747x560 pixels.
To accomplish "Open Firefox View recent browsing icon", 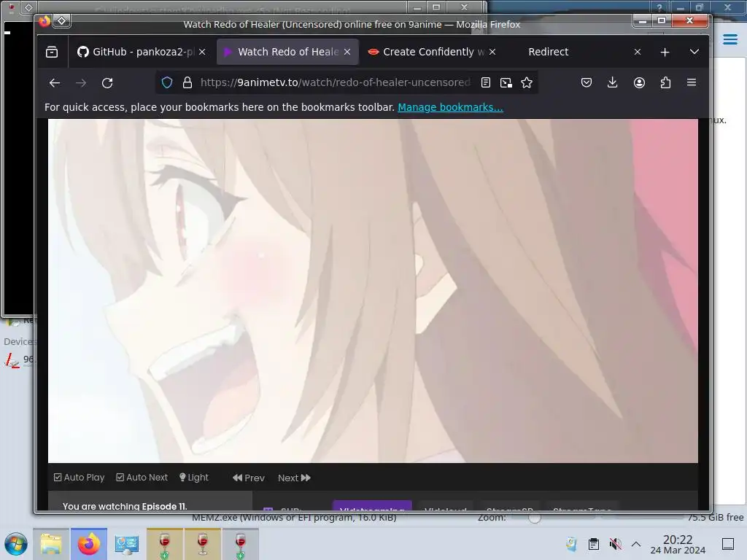I will (52, 52).
